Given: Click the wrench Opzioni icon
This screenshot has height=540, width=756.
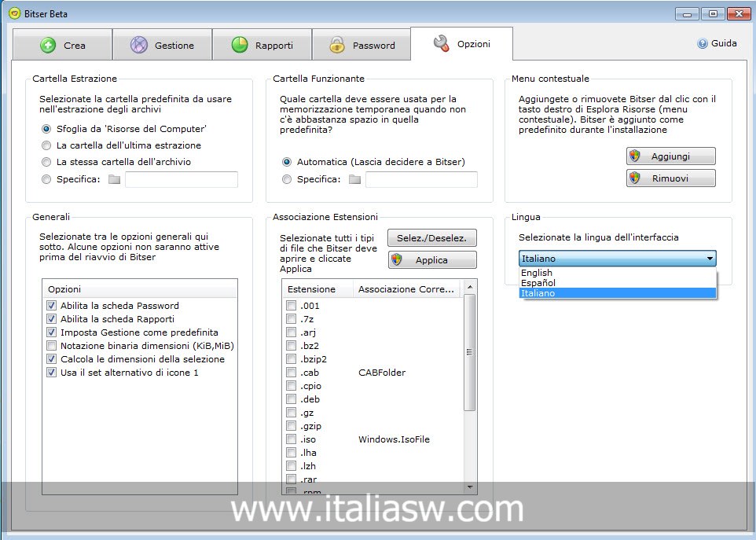Looking at the screenshot, I should (441, 43).
